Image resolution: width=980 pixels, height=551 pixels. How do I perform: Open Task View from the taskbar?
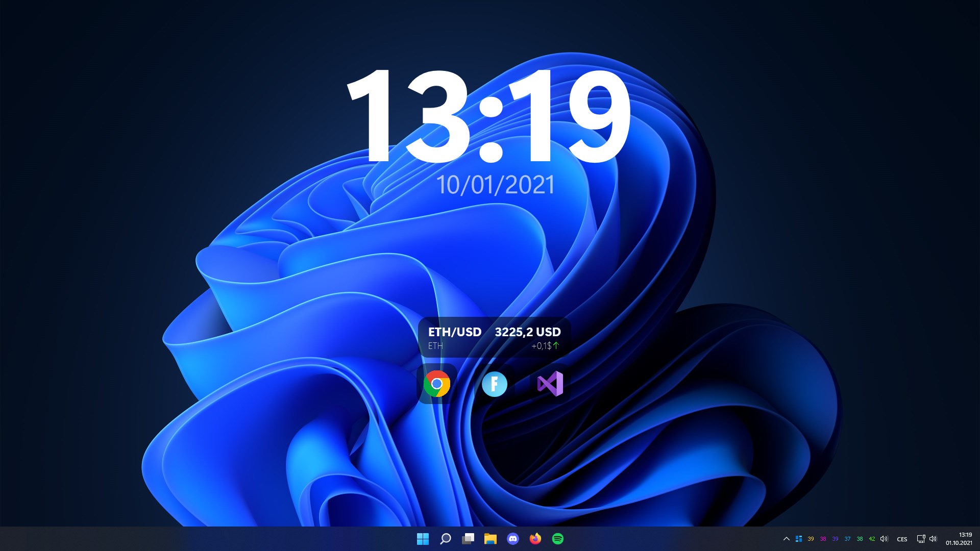468,539
